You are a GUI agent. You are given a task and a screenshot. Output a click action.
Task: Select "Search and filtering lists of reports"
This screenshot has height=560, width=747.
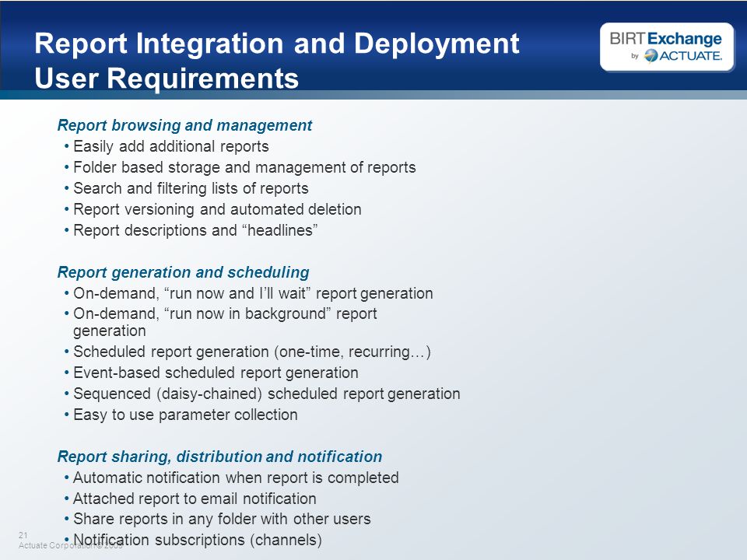191,188
